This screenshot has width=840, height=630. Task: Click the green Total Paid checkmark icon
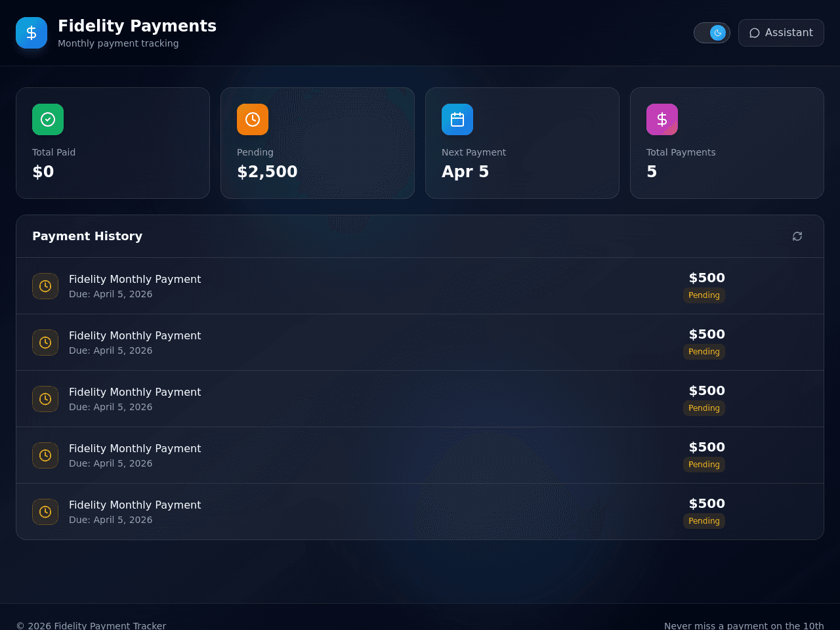point(48,119)
